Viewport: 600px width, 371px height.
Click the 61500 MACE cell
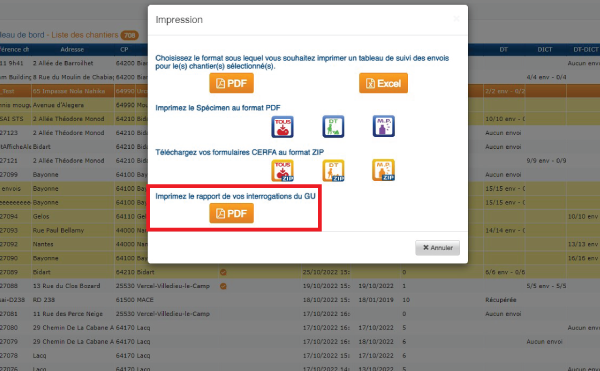[x=134, y=299]
